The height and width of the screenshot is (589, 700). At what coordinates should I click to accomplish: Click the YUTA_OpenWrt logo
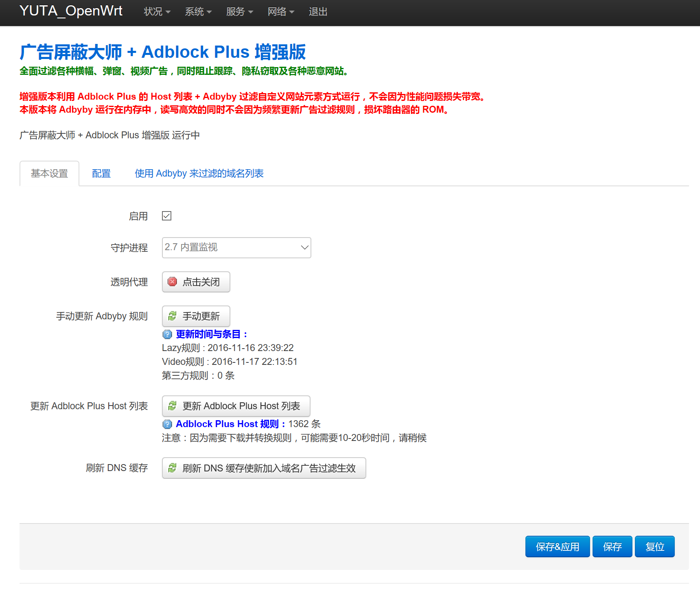click(x=71, y=11)
